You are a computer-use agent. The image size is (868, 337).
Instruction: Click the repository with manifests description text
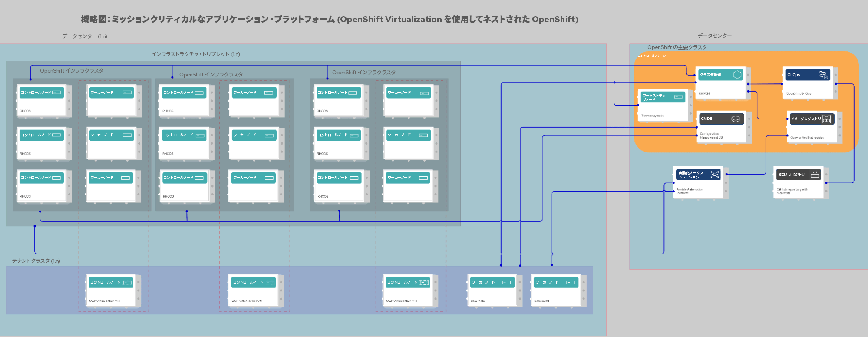point(792,191)
